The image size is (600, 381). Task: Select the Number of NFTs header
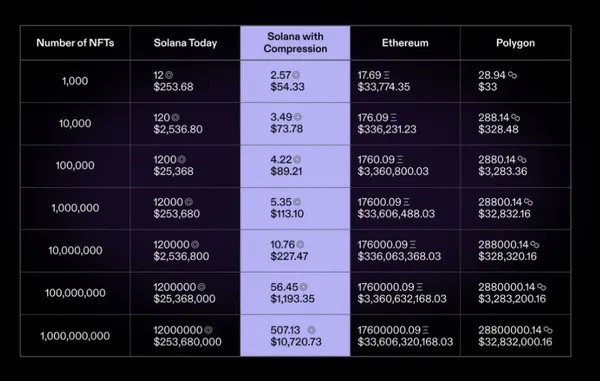point(75,43)
